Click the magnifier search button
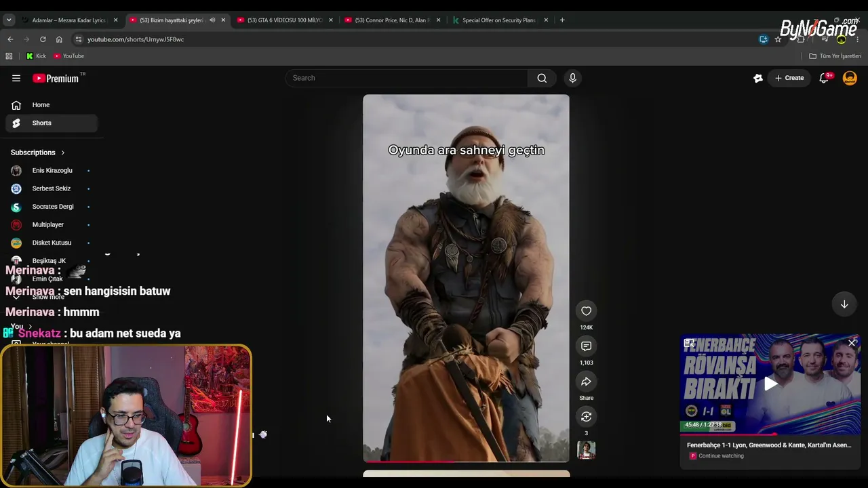This screenshot has width=868, height=488. point(542,78)
